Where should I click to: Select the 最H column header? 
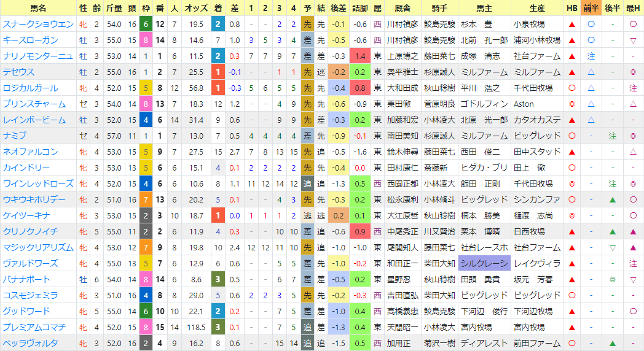[634, 8]
